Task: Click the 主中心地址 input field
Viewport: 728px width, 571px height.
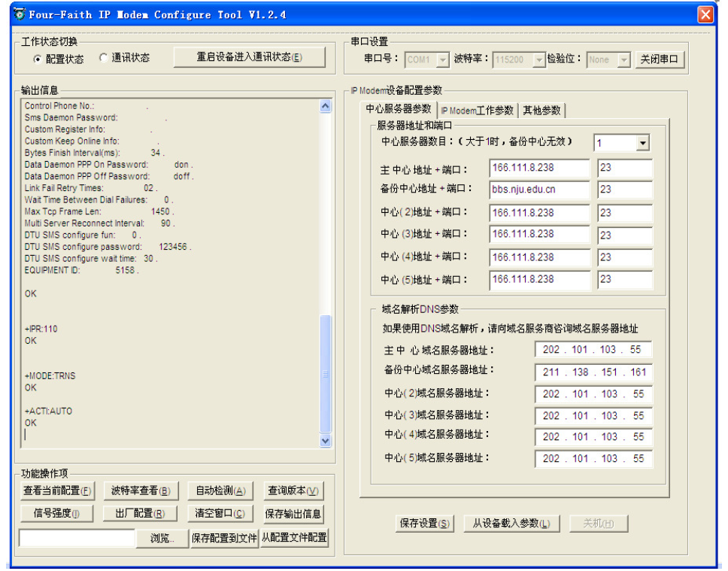Action: tap(539, 168)
